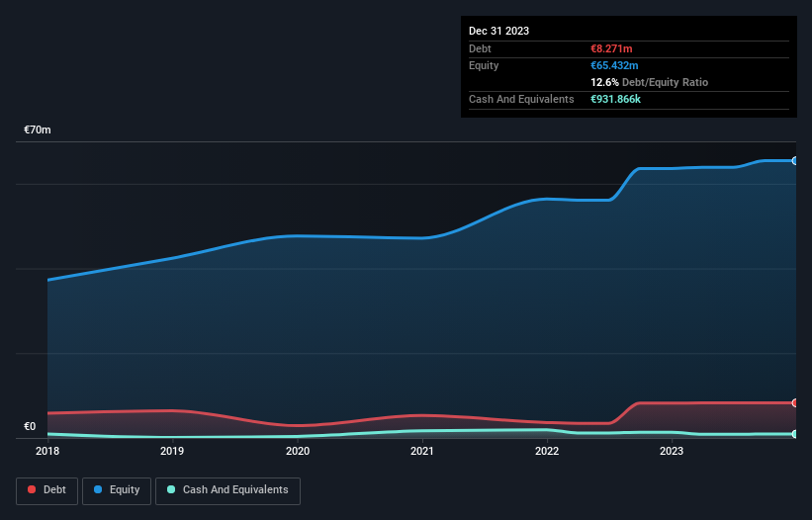The width and height of the screenshot is (812, 520).
Task: Select the Debt endpoint marker at Dec 2023
Action: [x=795, y=402]
